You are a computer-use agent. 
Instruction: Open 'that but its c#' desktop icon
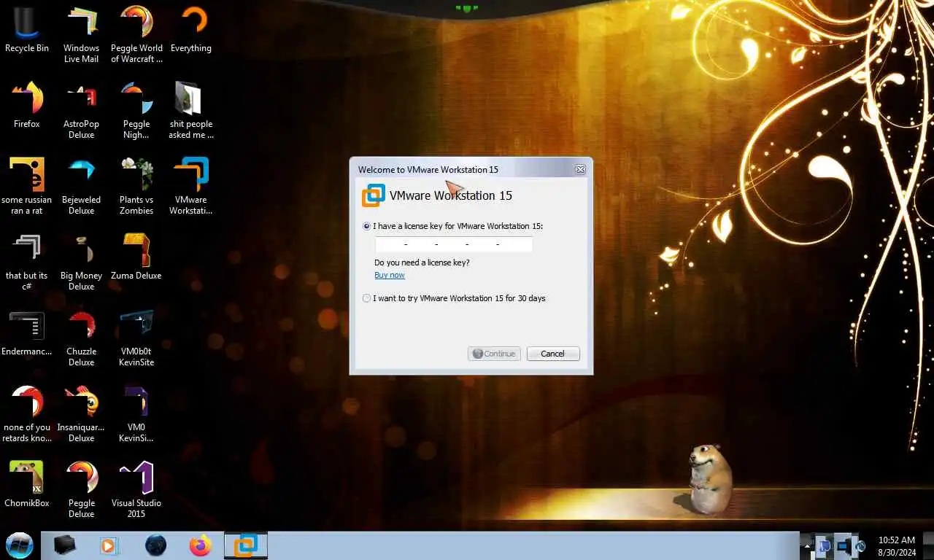coord(27,262)
